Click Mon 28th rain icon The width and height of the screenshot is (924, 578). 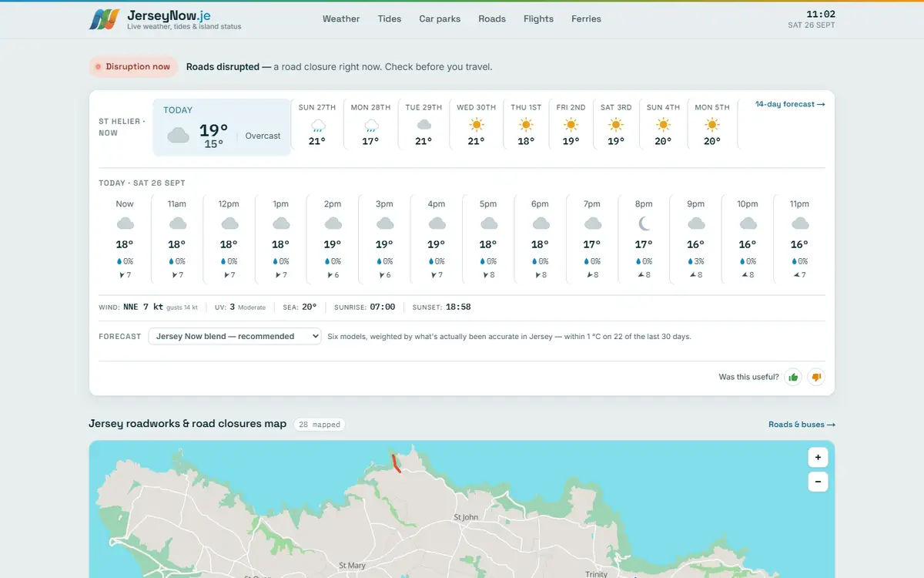click(x=371, y=125)
